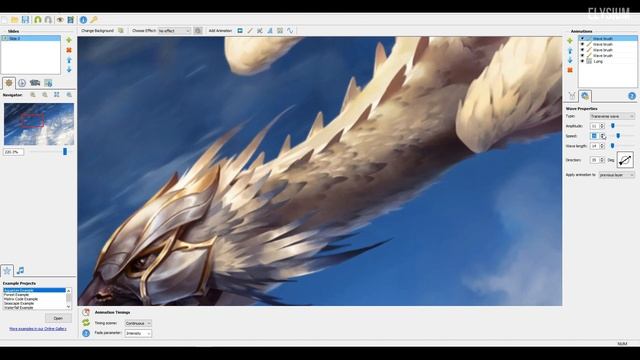Viewport: 640px width, 360px height.
Task: Click the Example Projects list down-scroll arrow
Action: 69,307
